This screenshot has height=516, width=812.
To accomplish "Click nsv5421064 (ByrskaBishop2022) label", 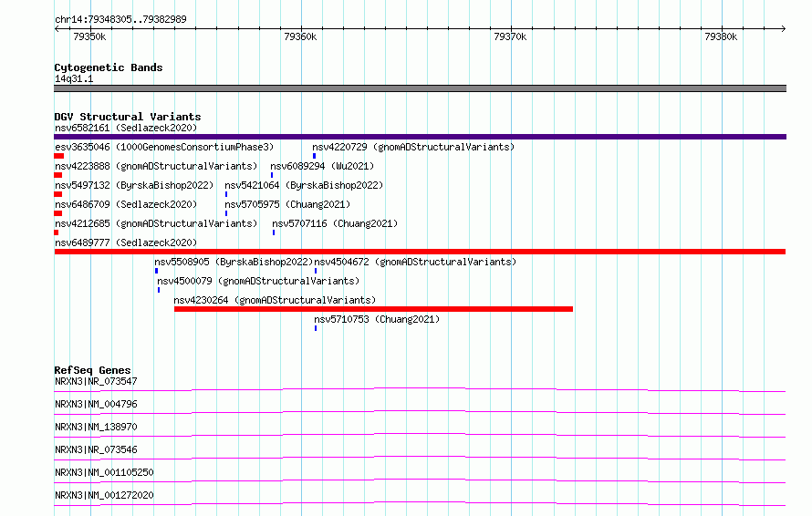I will coord(304,185).
